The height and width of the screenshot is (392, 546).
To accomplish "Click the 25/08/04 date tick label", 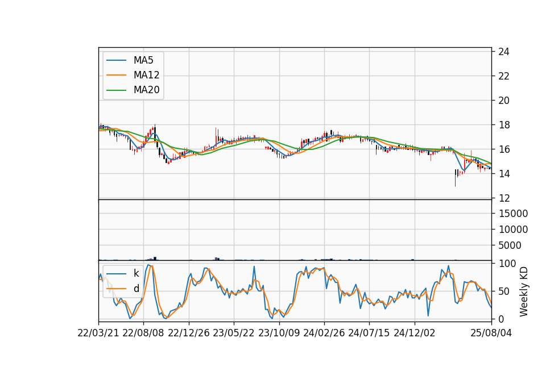I will point(491,333).
